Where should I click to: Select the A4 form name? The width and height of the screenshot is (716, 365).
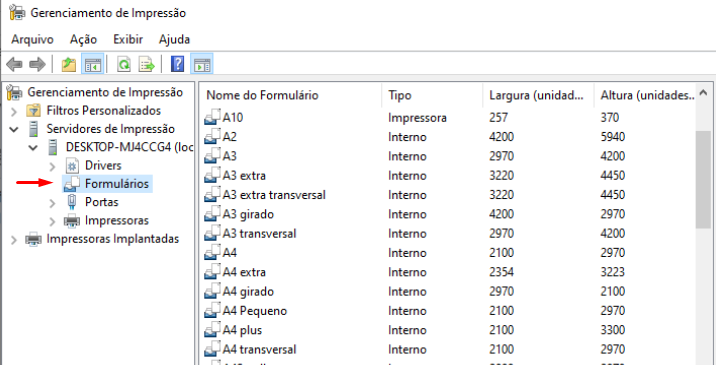pos(230,253)
